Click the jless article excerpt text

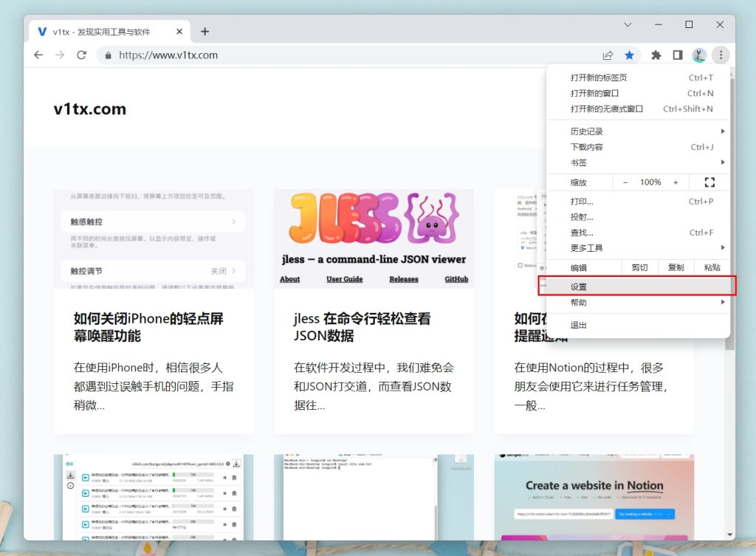point(374,386)
